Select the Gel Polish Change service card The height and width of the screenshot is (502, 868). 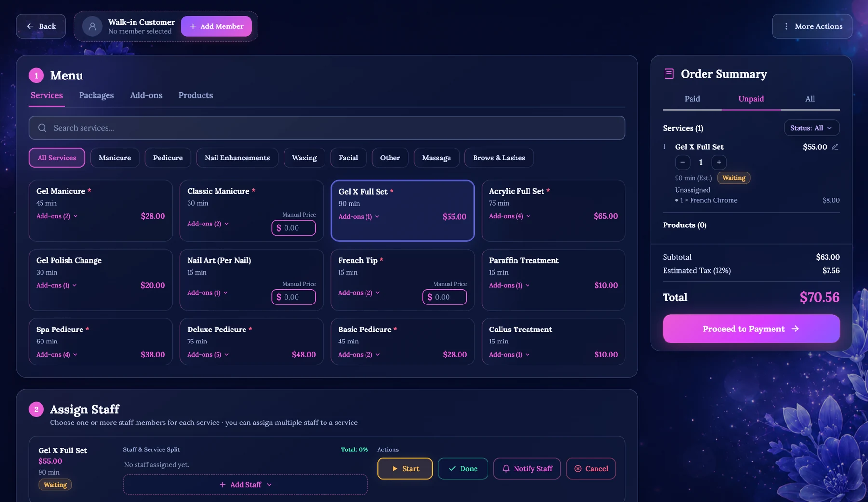click(x=100, y=279)
